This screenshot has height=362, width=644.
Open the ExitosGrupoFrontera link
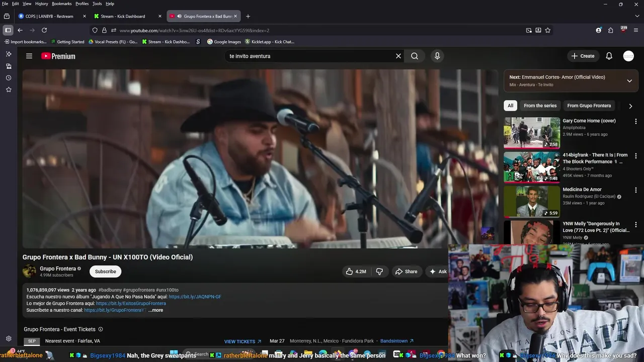[131, 304]
